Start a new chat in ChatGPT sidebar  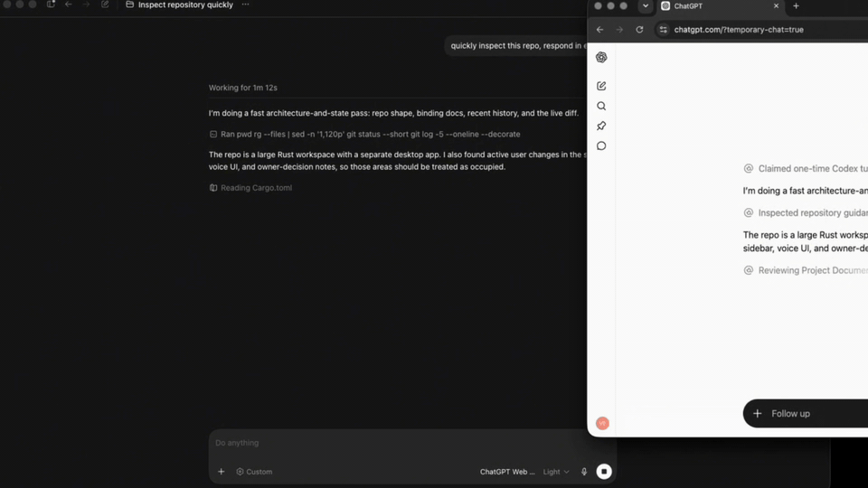pos(601,86)
